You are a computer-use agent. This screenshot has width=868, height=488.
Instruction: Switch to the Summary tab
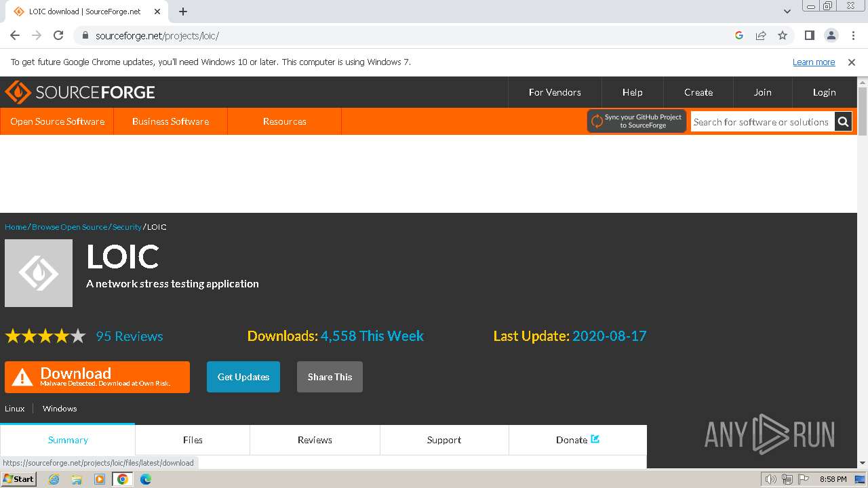(x=68, y=440)
